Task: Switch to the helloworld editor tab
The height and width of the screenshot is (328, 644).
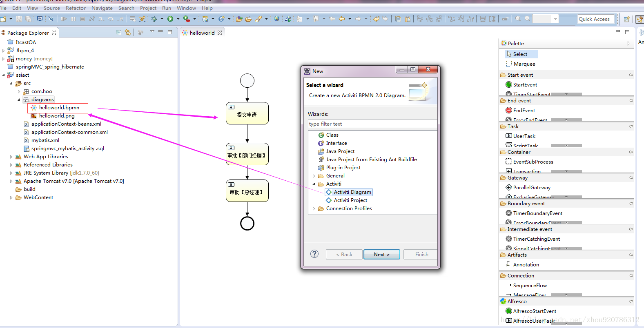Action: point(202,33)
